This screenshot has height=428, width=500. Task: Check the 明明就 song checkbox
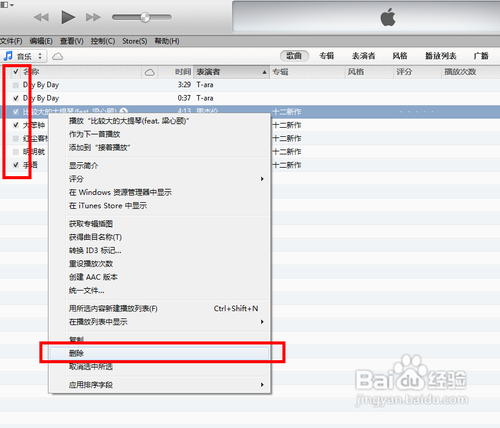pyautogui.click(x=16, y=152)
